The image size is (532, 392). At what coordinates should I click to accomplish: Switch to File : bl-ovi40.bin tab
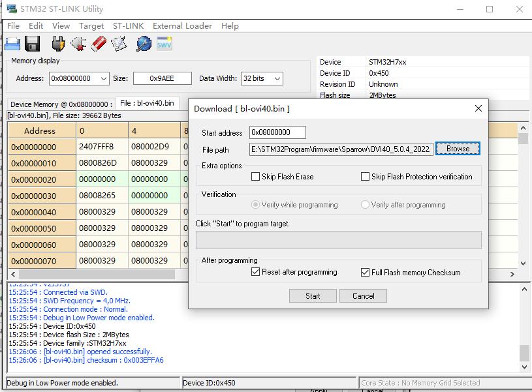tap(147, 103)
